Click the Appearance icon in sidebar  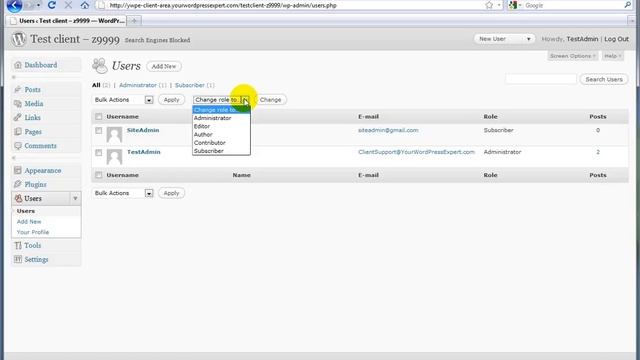coord(18,170)
